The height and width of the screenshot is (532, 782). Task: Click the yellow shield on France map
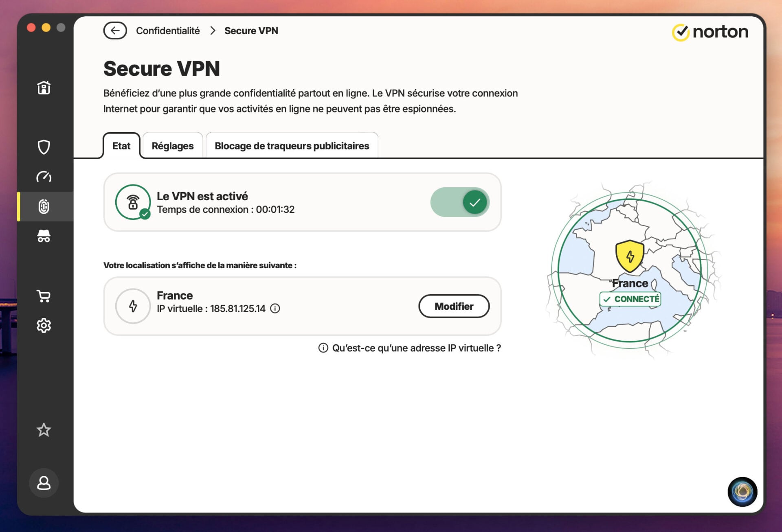click(630, 256)
